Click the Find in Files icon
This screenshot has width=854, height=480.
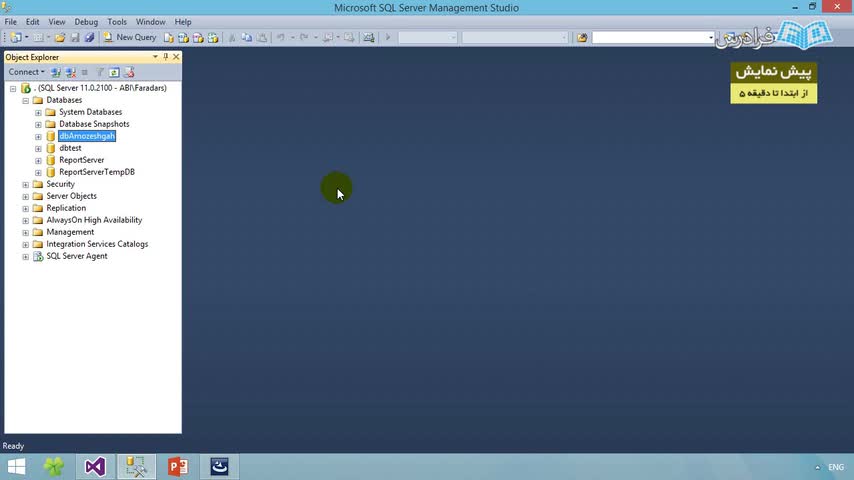point(582,38)
